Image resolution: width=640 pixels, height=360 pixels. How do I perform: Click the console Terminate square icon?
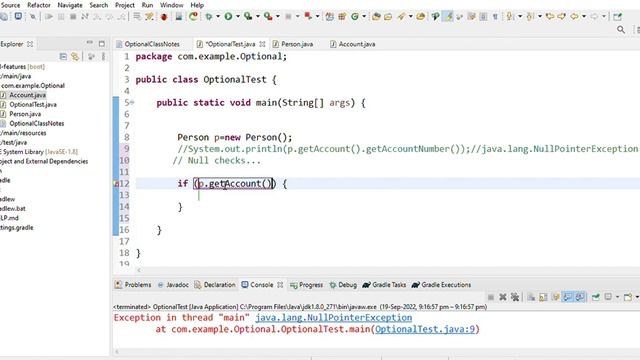tap(491, 297)
